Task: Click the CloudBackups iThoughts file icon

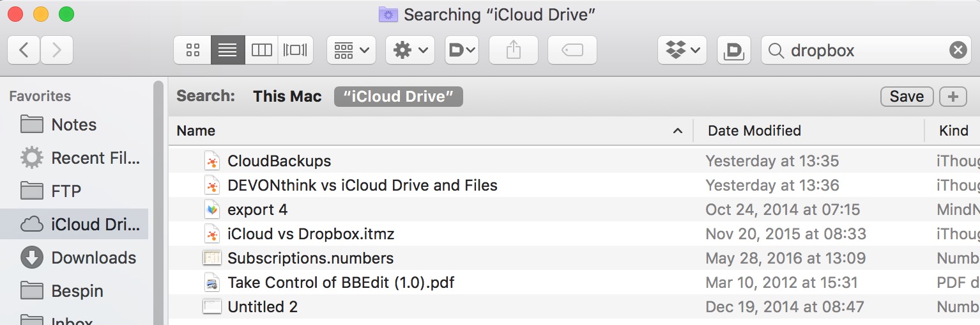Action: click(x=211, y=161)
